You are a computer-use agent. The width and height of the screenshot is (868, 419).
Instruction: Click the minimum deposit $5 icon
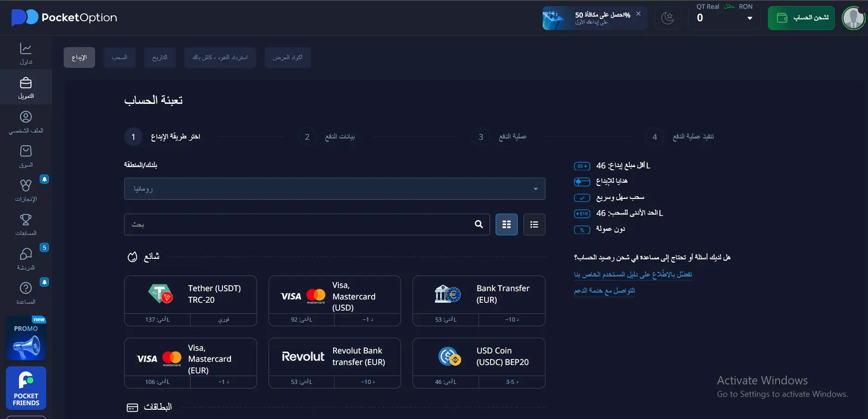pos(582,166)
